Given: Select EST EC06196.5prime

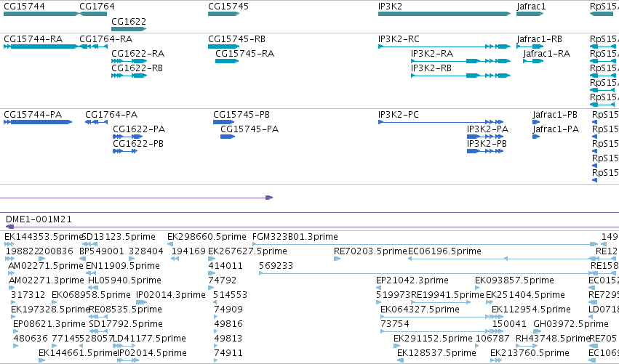Looking at the screenshot, I should [503, 259].
